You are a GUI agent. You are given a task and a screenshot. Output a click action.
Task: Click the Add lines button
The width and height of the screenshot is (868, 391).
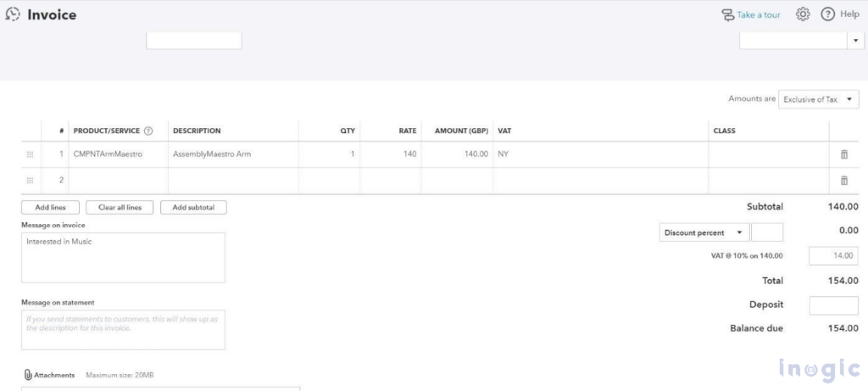click(x=50, y=208)
